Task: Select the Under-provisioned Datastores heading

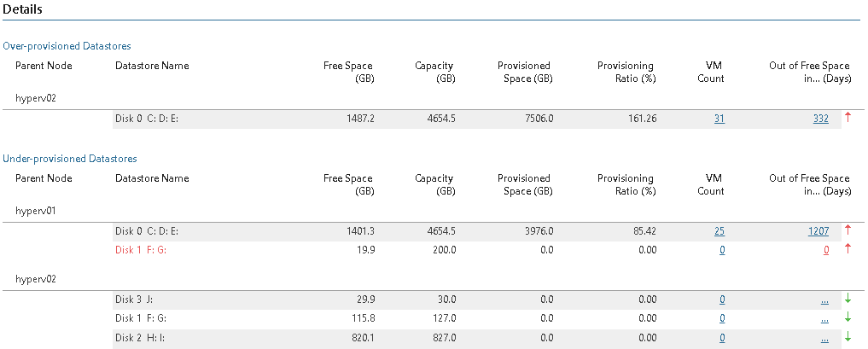Action: pyautogui.click(x=70, y=158)
